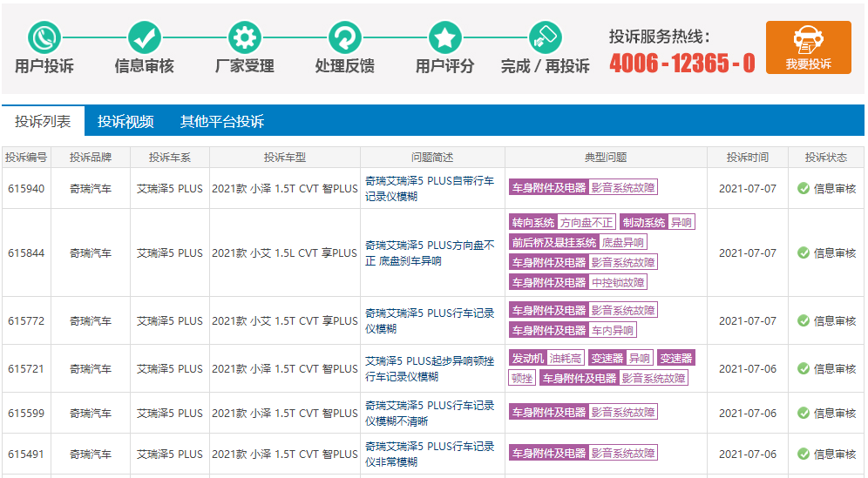
Task: Click the 问题简述 column header
Action: (432, 157)
